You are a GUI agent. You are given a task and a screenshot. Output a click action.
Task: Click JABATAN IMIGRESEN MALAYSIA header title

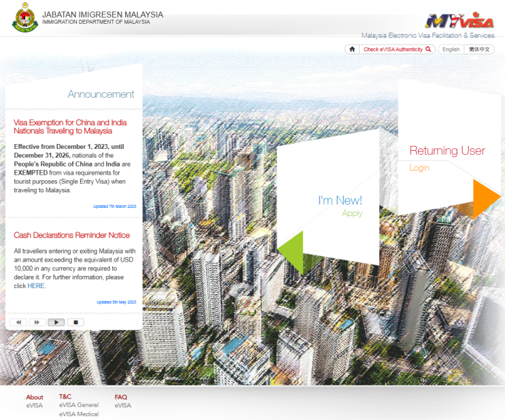103,14
